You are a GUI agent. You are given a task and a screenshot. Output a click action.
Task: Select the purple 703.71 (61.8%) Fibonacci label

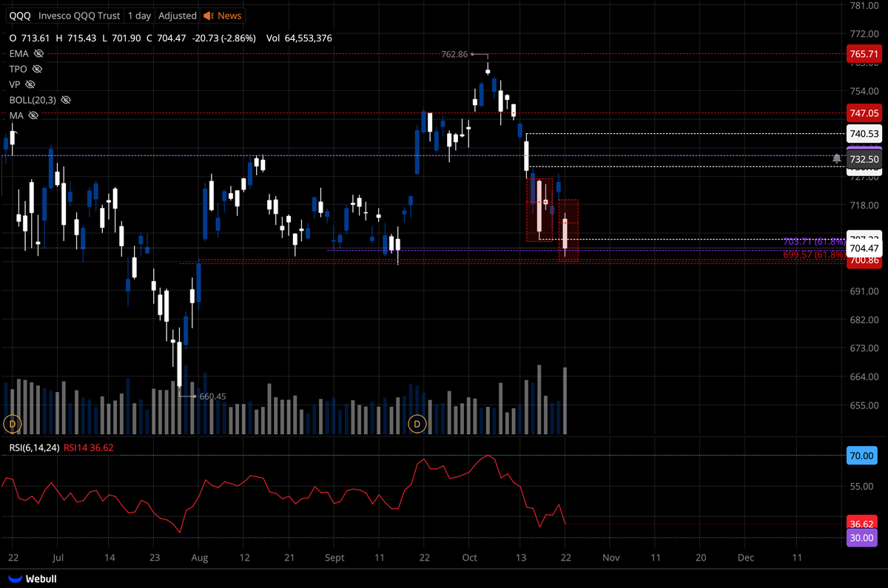(813, 242)
